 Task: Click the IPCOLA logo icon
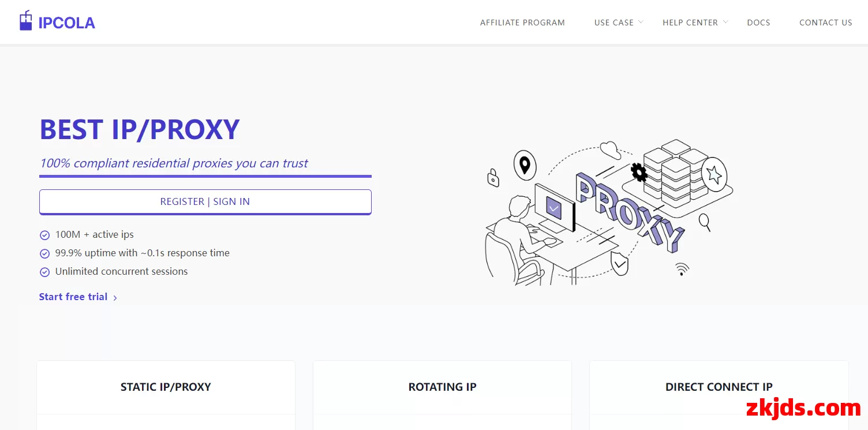[x=26, y=21]
